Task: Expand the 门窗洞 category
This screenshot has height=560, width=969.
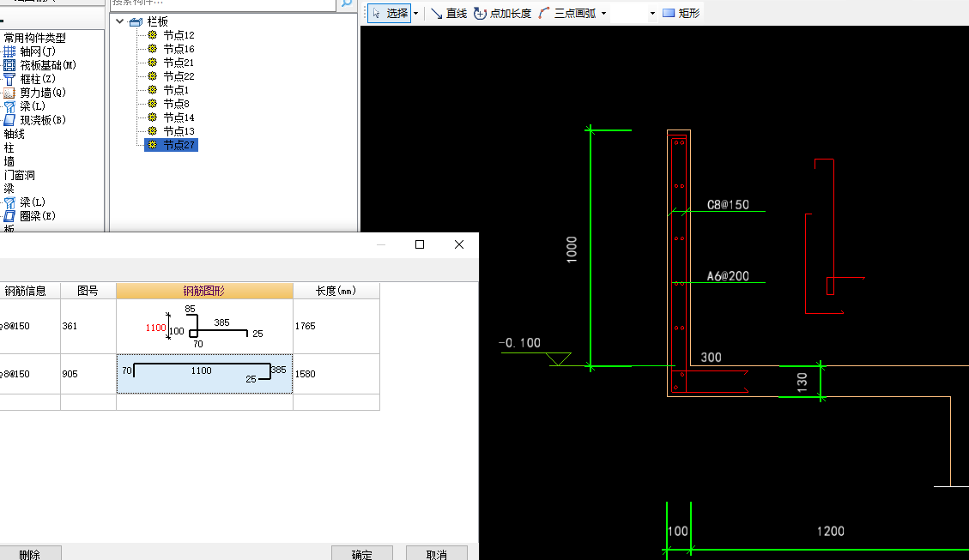Action: (19, 175)
